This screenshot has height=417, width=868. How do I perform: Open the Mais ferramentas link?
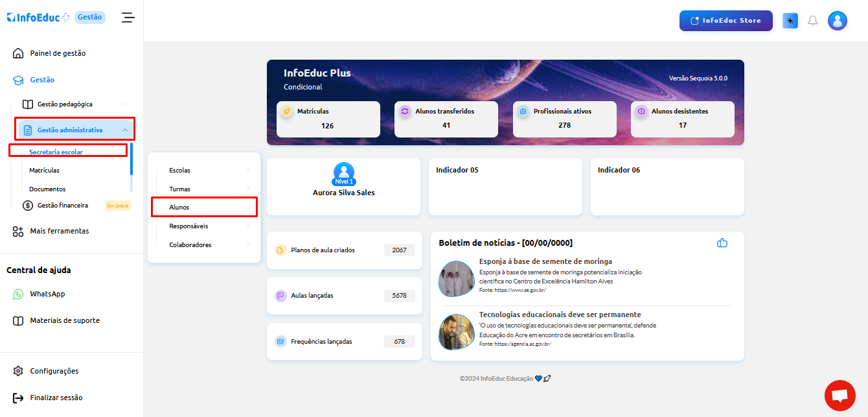point(60,231)
